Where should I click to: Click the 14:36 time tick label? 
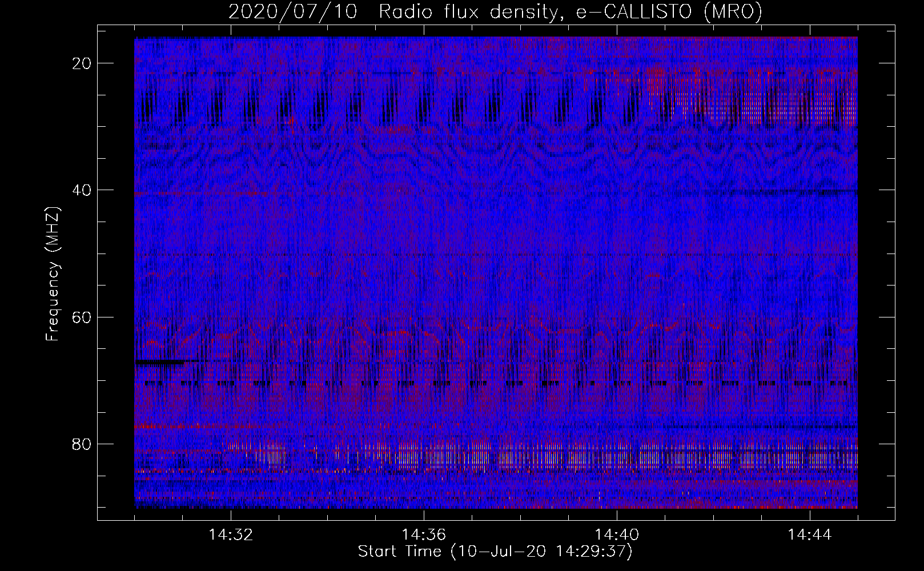[x=424, y=535]
